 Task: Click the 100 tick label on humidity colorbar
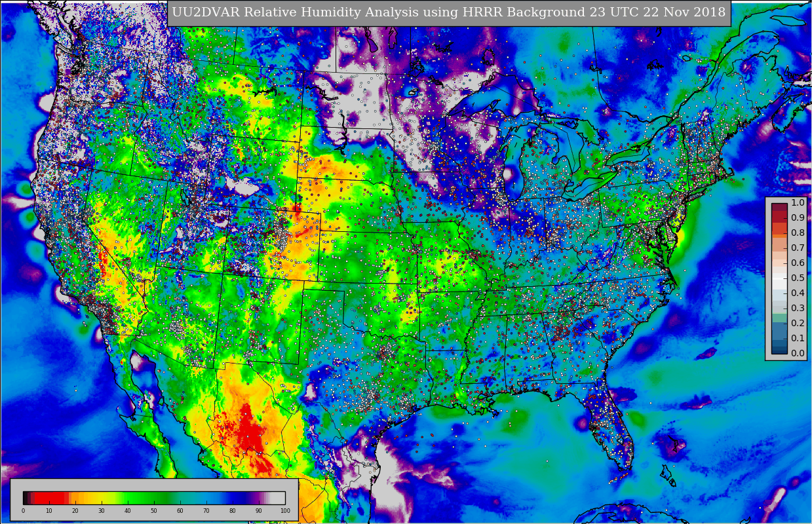pos(285,511)
